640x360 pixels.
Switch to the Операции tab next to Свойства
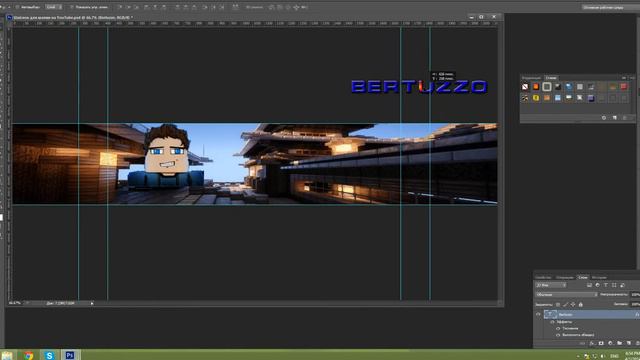[565, 278]
